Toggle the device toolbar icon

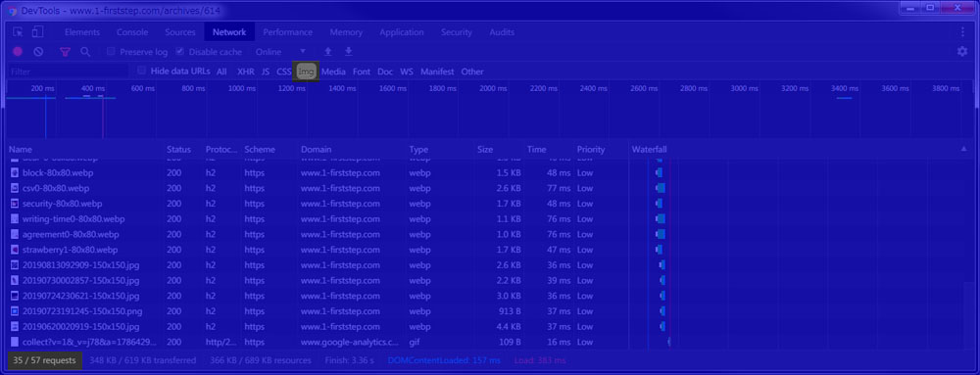pos(38,32)
